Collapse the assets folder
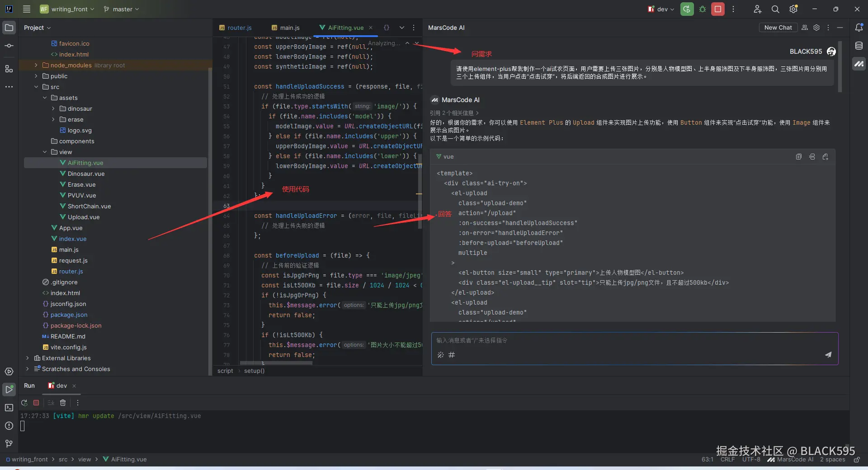Screen dimensions: 868x470 coord(45,98)
